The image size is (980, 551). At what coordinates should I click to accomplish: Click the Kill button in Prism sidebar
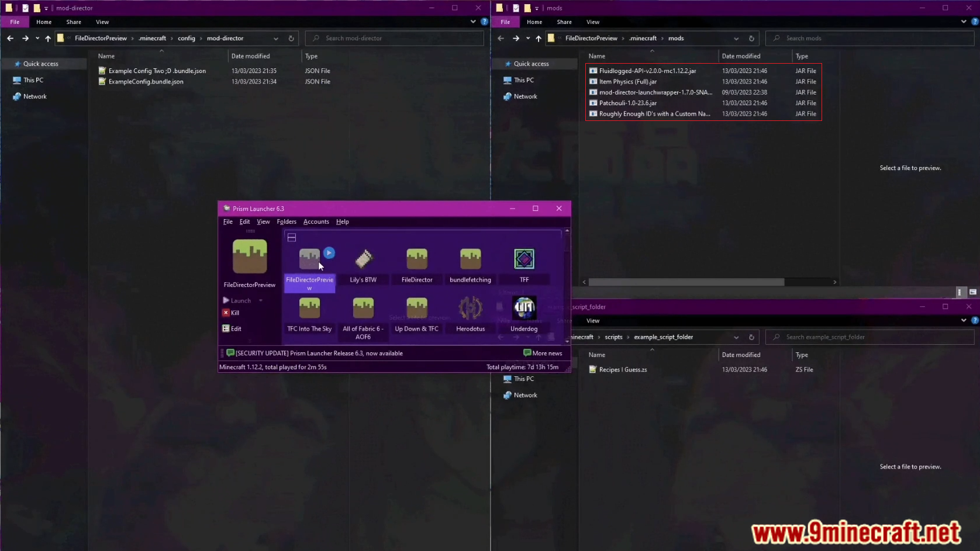pos(231,313)
